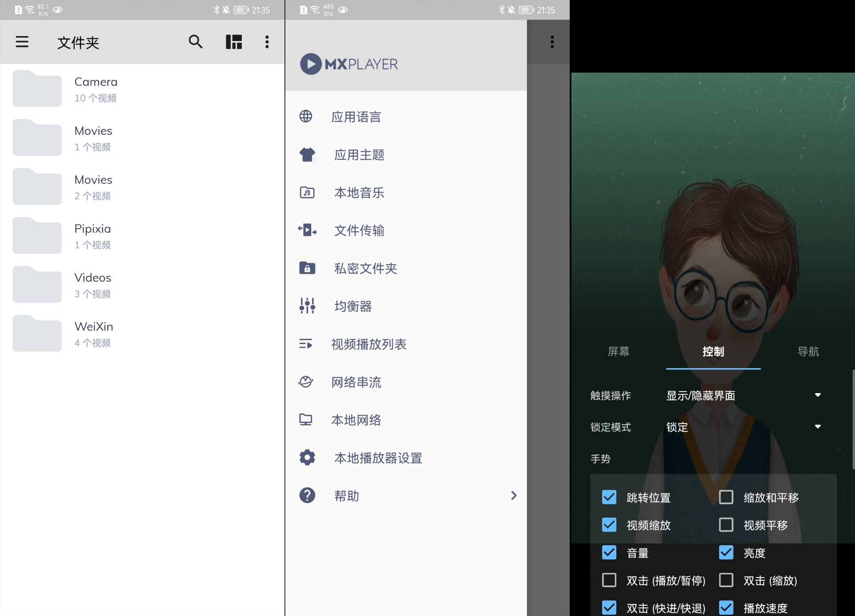Image resolution: width=855 pixels, height=616 pixels.
Task: Switch to the 控制 tab
Action: pos(713,352)
